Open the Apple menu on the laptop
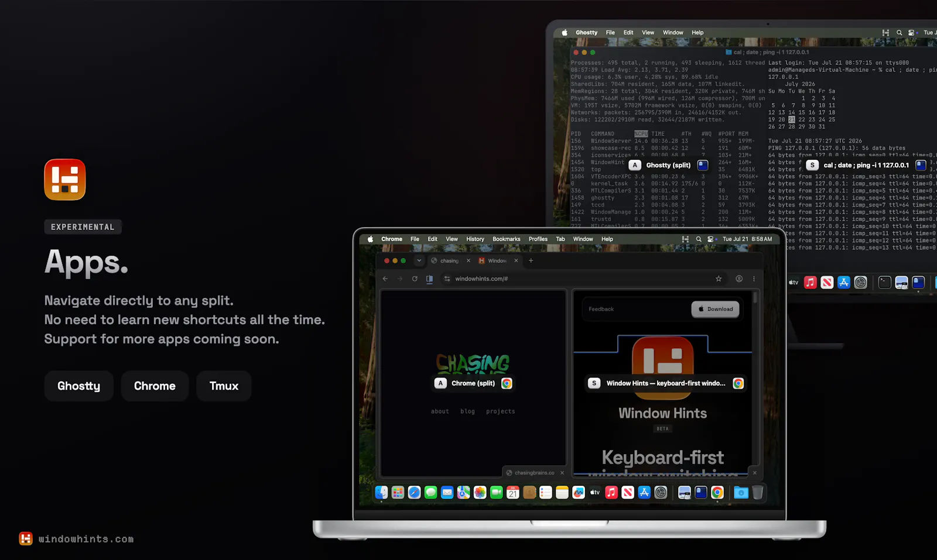The image size is (937, 560). click(370, 239)
